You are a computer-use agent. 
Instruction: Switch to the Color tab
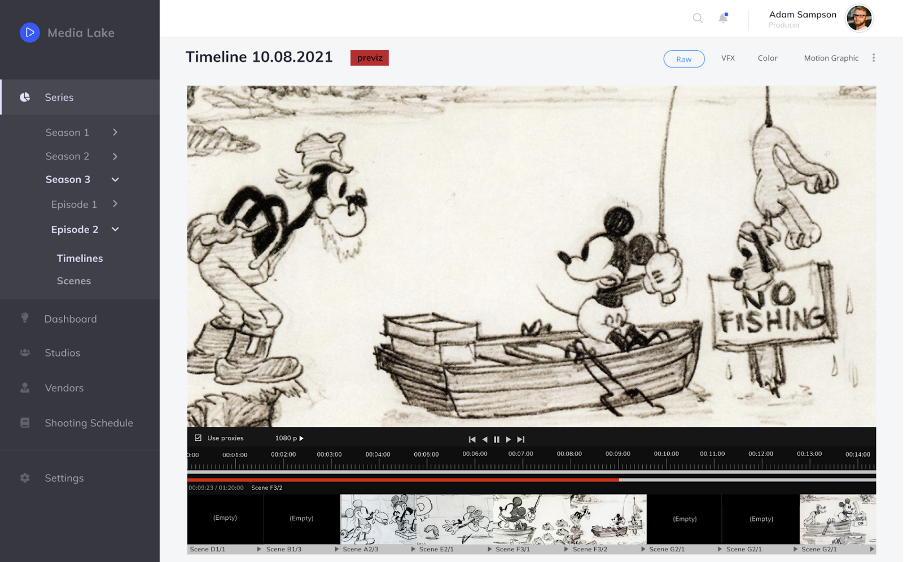click(x=767, y=58)
